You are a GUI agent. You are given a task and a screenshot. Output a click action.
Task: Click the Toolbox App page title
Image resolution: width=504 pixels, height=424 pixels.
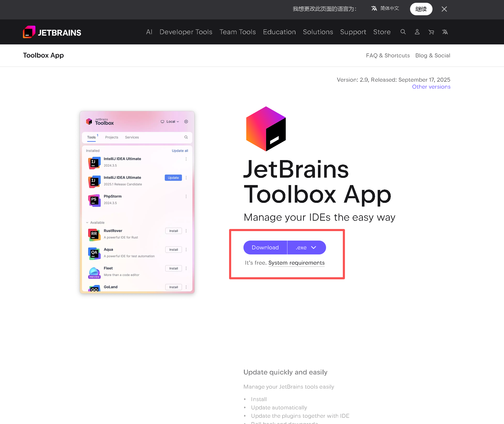coord(43,55)
